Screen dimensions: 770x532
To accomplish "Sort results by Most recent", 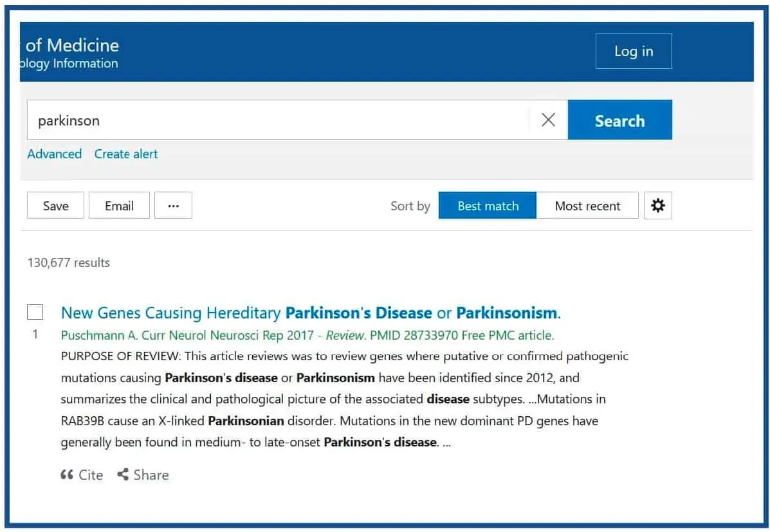I will point(587,206).
